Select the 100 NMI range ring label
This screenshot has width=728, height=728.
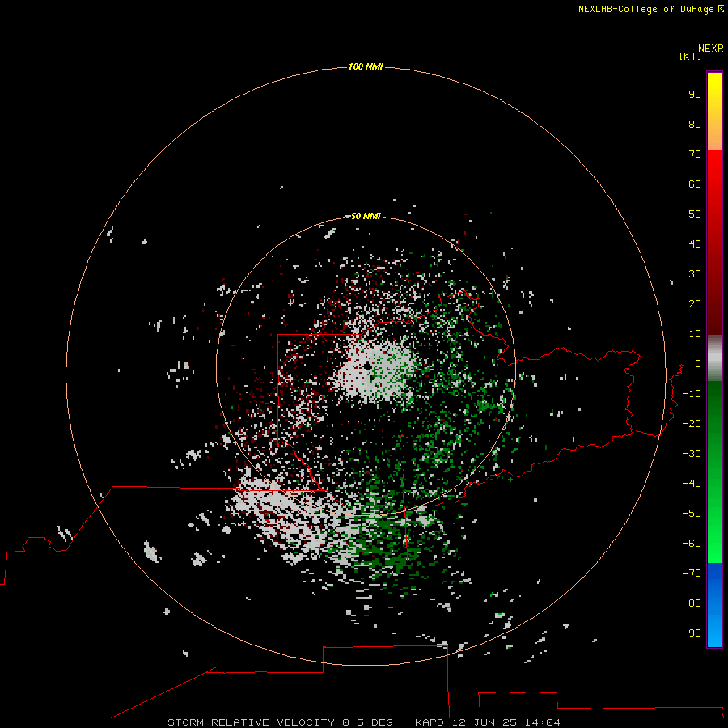(x=366, y=66)
